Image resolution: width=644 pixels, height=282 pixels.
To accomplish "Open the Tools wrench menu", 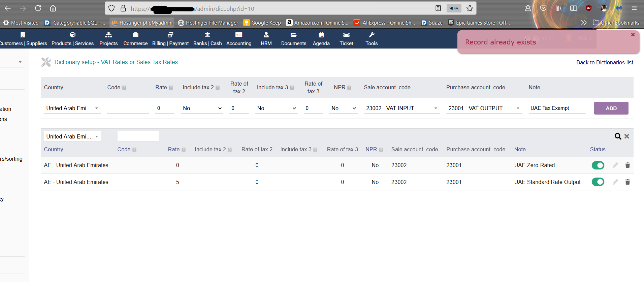I will (x=372, y=39).
